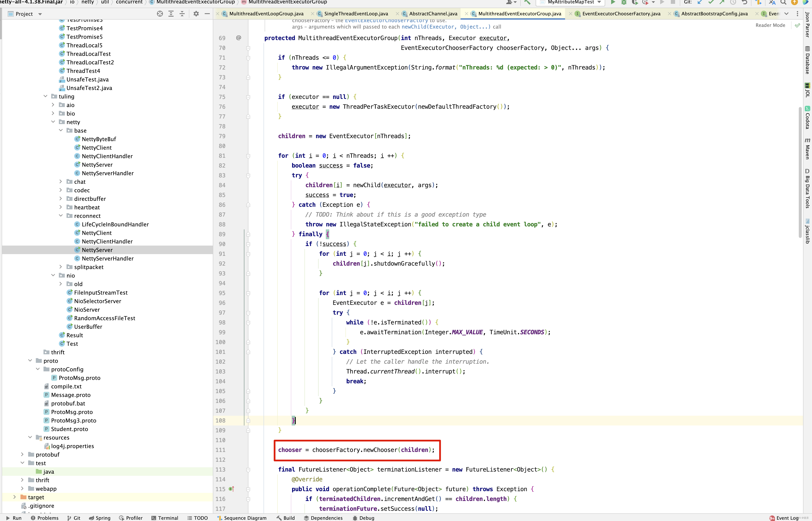Click the Expand All icon in Project panel
The width and height of the screenshot is (812, 521).
click(171, 14)
